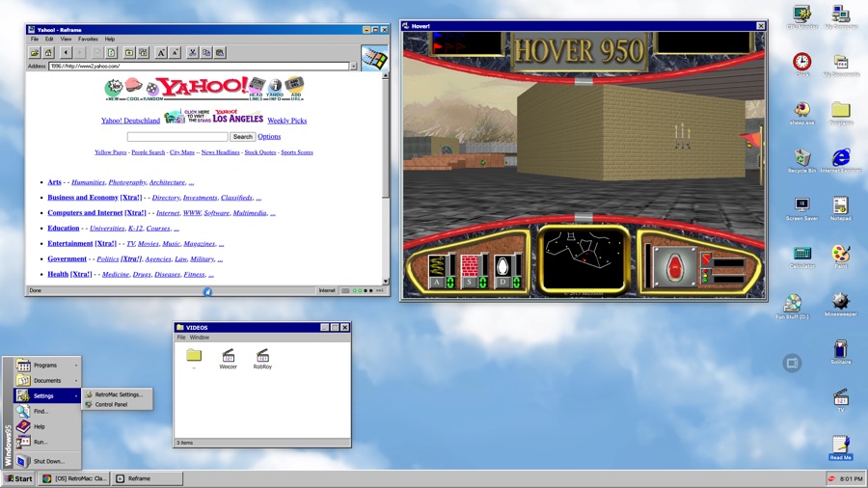The width and height of the screenshot is (868, 488).
Task: Click the Home icon in browser toolbar
Action: (x=49, y=53)
